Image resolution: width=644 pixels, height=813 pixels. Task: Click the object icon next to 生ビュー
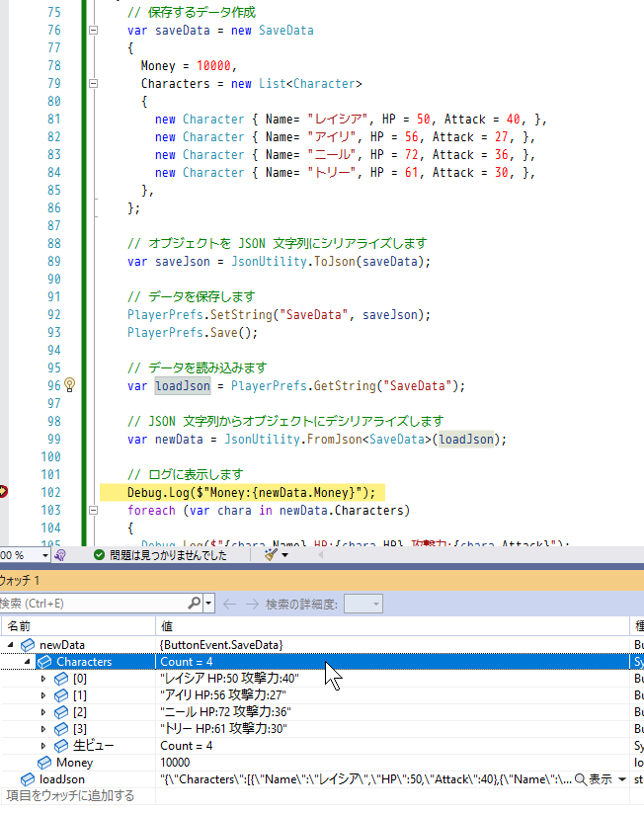pyautogui.click(x=61, y=746)
